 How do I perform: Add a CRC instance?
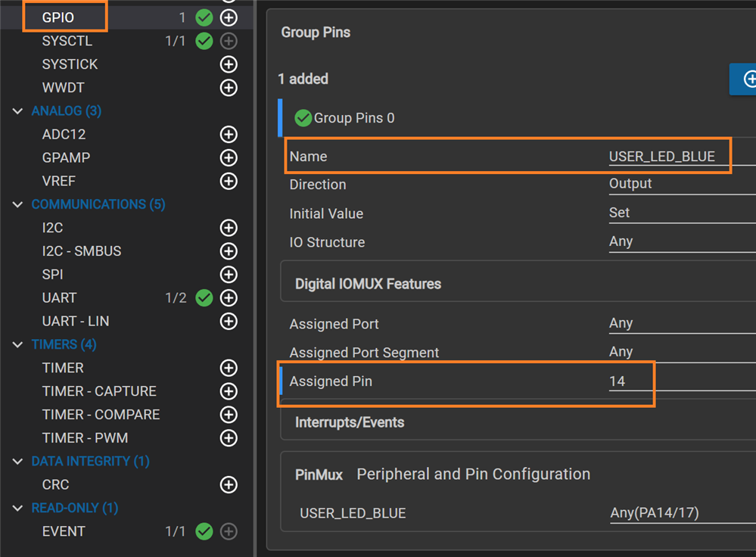pyautogui.click(x=229, y=484)
